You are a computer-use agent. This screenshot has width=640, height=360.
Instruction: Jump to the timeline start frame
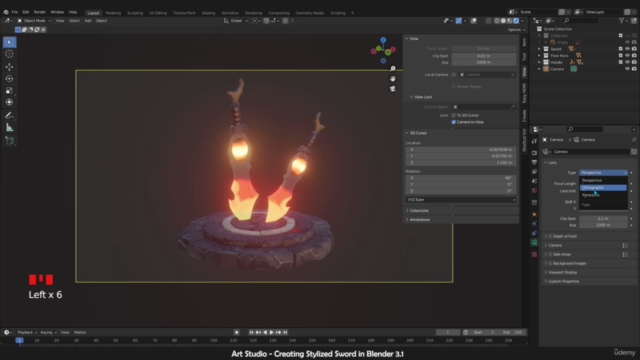251,332
